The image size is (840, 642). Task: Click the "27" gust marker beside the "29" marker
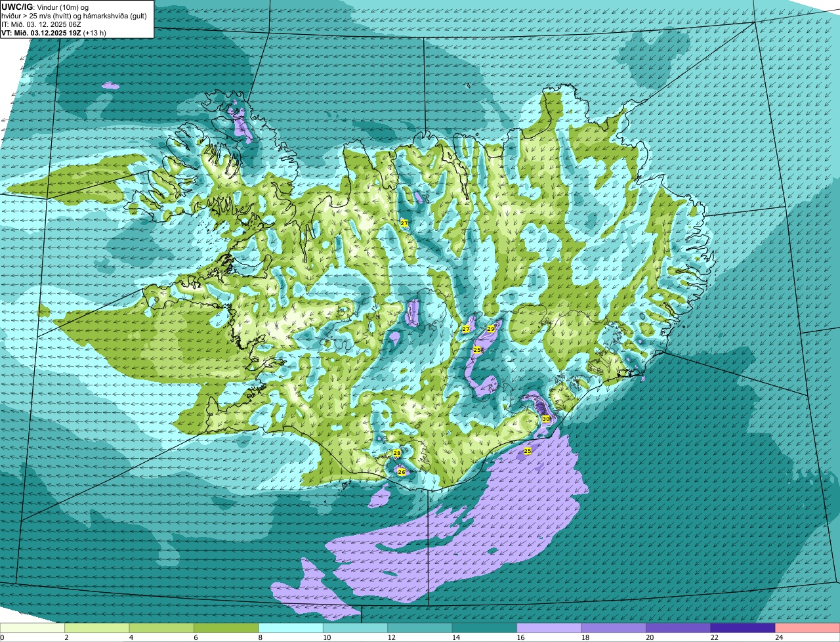(x=466, y=329)
